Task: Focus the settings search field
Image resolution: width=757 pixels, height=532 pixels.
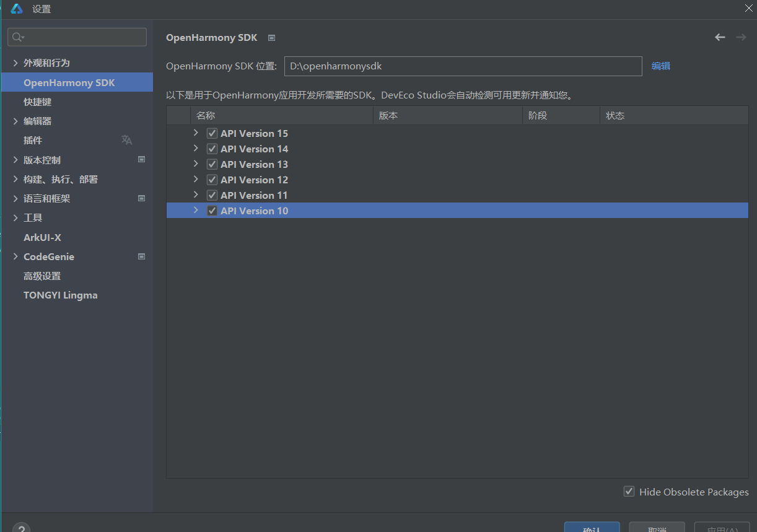Action: coord(77,37)
